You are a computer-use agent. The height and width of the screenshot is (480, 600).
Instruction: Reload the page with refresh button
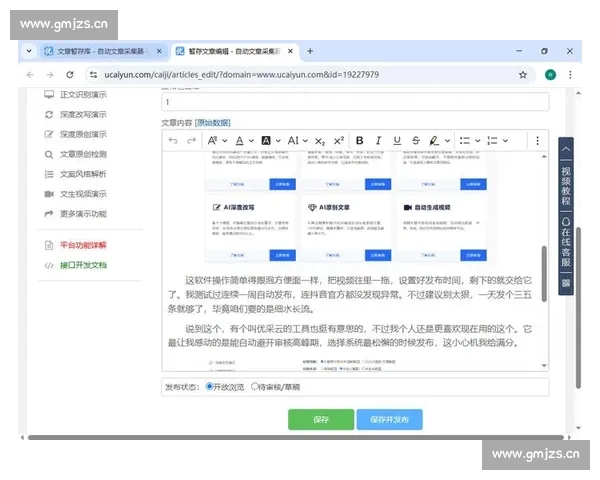pos(70,75)
